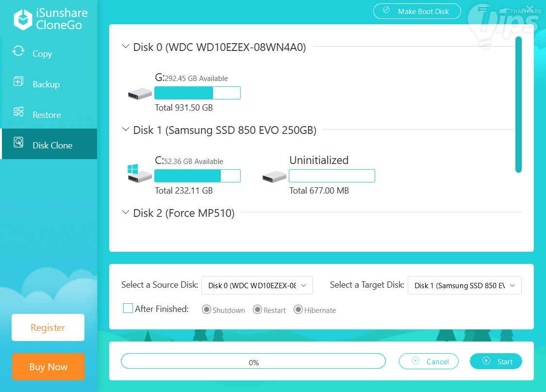Screen dimensions: 546x392
Task: Click the 0% clone progress bar
Action: [253, 361]
